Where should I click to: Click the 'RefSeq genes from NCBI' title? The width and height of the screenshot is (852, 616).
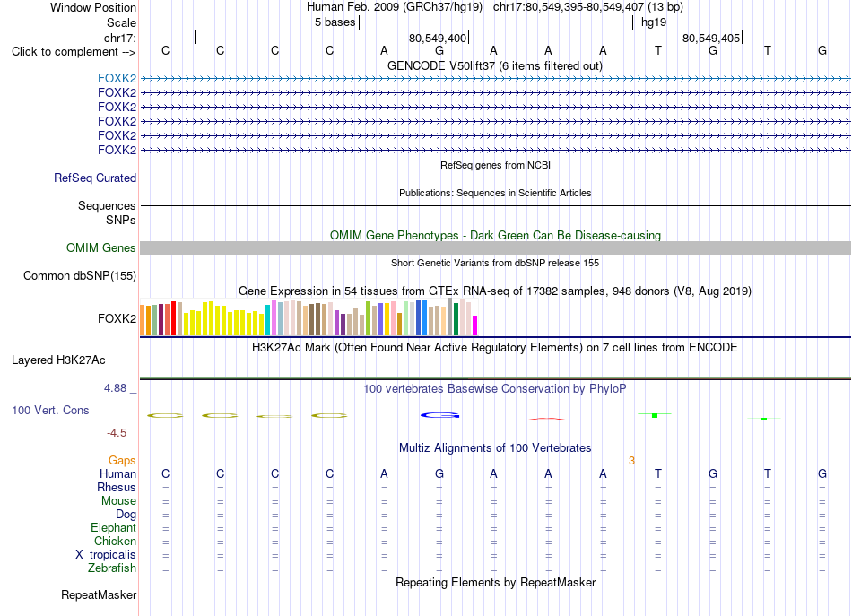tap(495, 165)
